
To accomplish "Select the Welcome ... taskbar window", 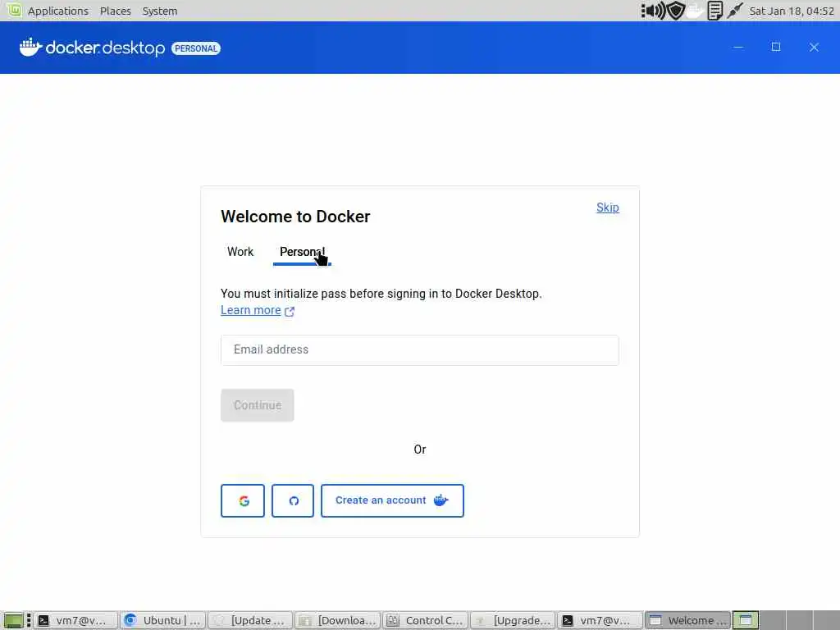I will 688,620.
